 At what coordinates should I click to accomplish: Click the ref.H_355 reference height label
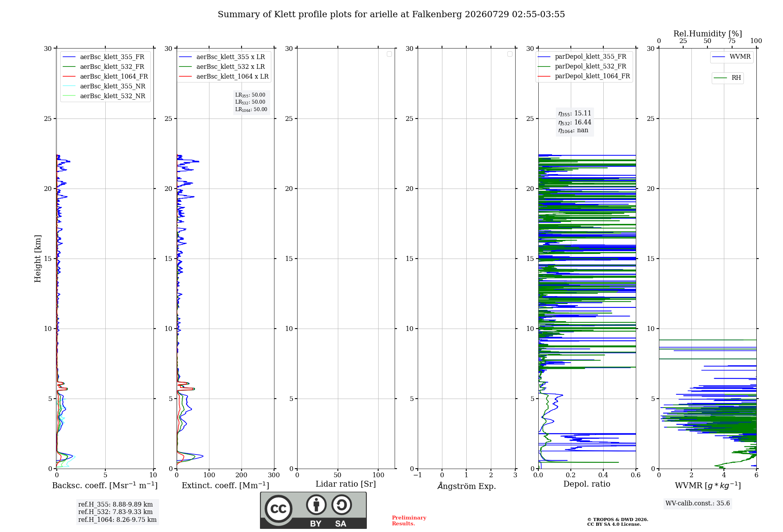[x=115, y=505]
